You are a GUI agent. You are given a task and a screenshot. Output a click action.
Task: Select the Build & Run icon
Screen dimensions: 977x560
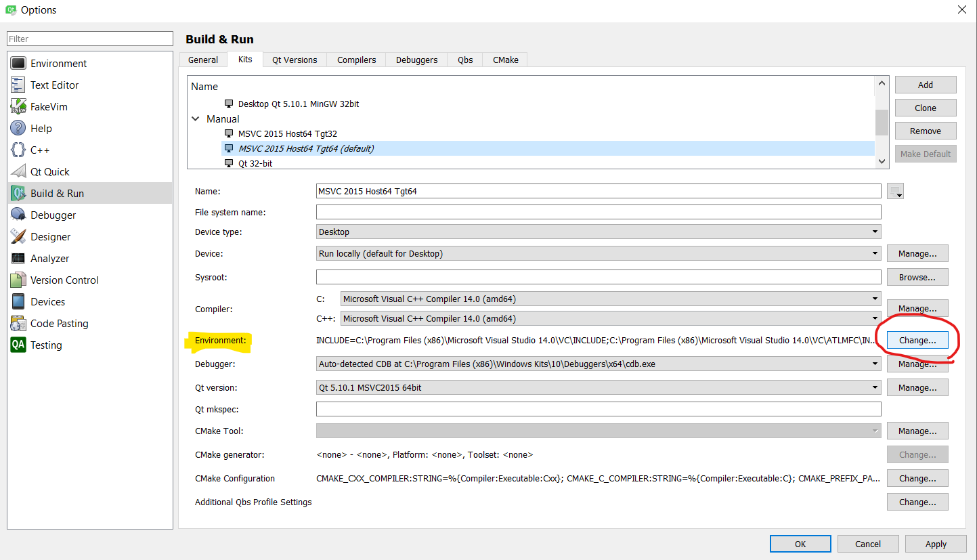pyautogui.click(x=18, y=193)
